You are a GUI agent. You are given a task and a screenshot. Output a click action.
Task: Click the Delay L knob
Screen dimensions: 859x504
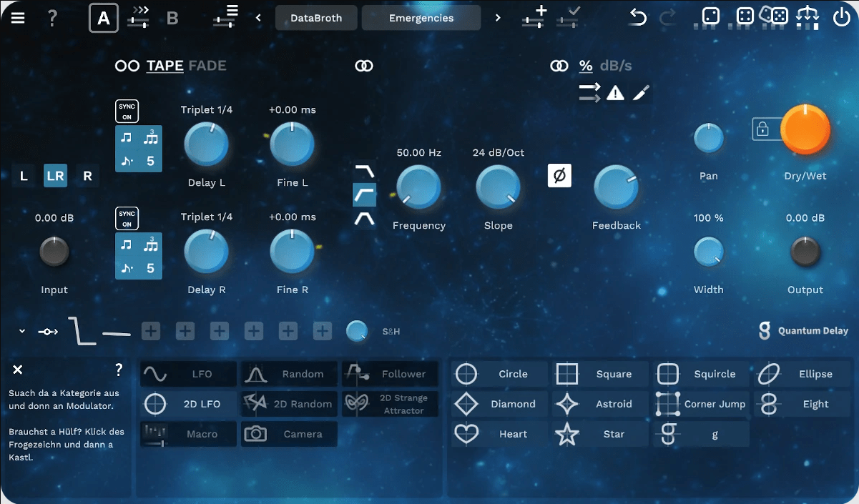(206, 144)
